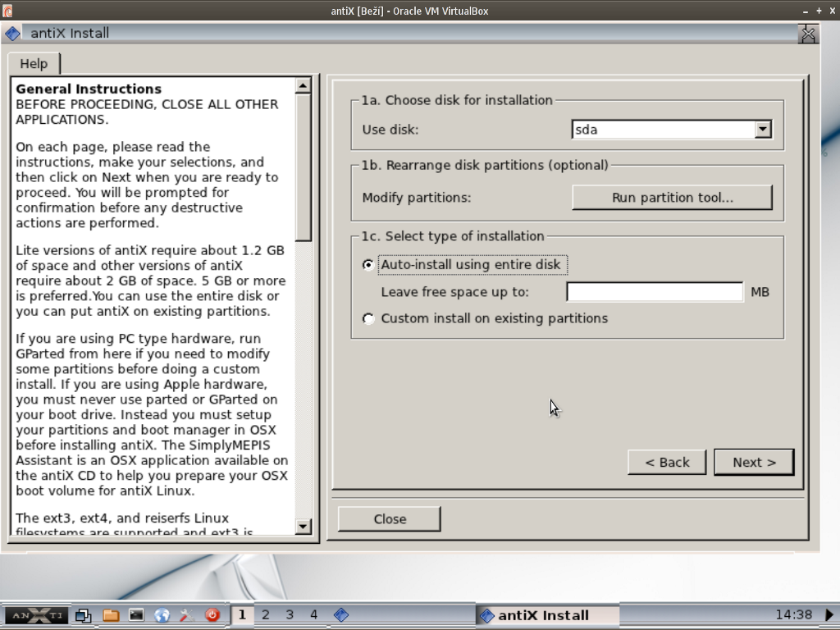Click the 14:38 clock in taskbar
The width and height of the screenshot is (840, 630).
[794, 614]
